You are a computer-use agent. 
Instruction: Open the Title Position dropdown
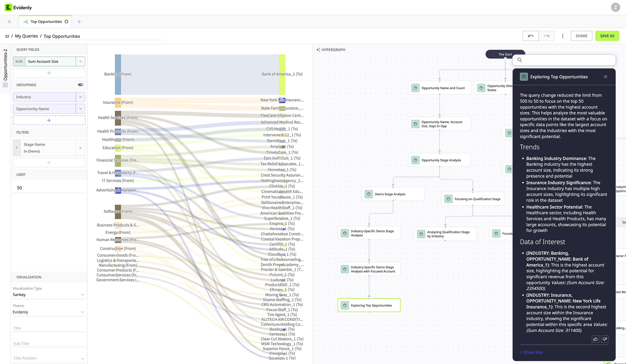49,358
